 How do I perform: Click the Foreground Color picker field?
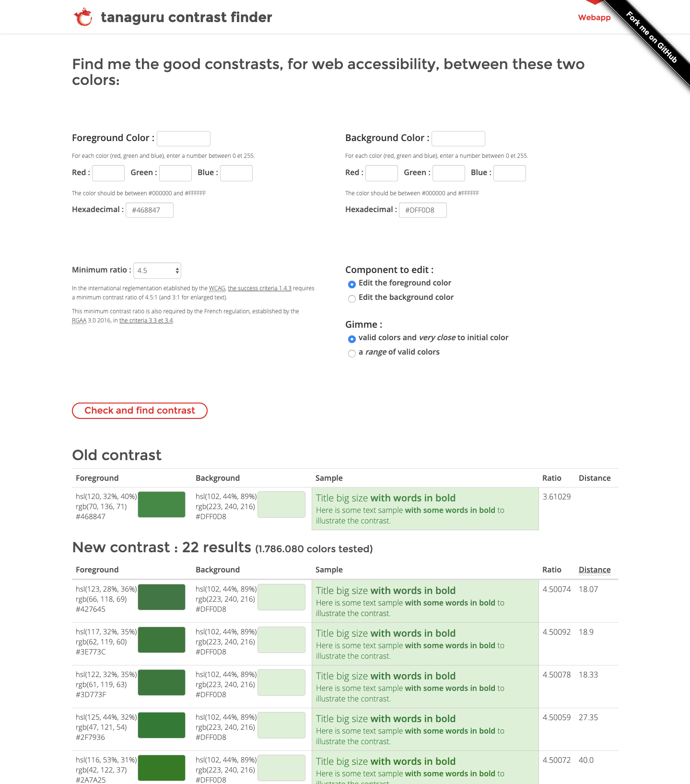coord(183,139)
